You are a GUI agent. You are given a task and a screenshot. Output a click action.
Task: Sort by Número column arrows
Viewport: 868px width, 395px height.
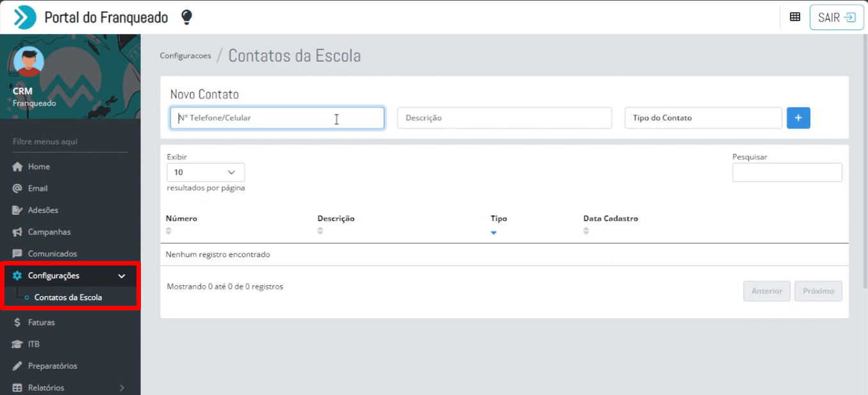click(169, 231)
